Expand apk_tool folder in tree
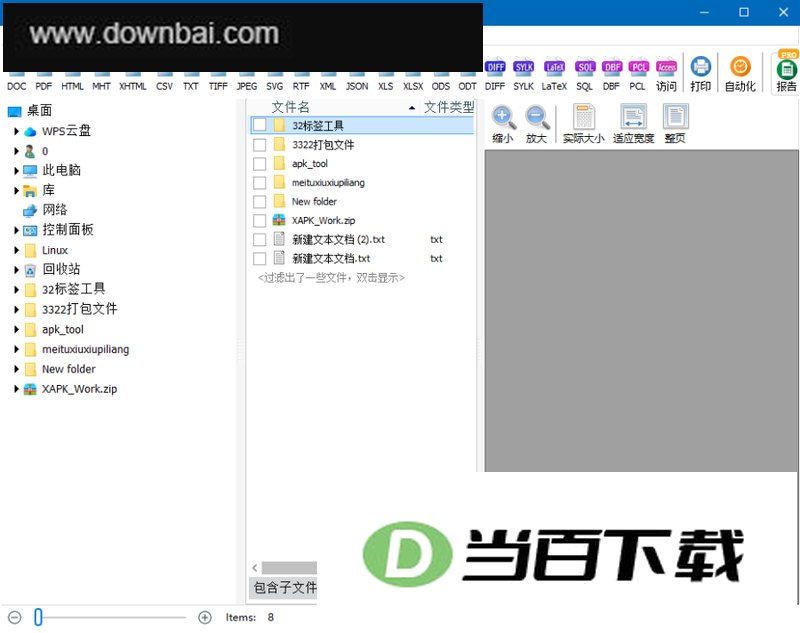The image size is (800, 633). (16, 329)
